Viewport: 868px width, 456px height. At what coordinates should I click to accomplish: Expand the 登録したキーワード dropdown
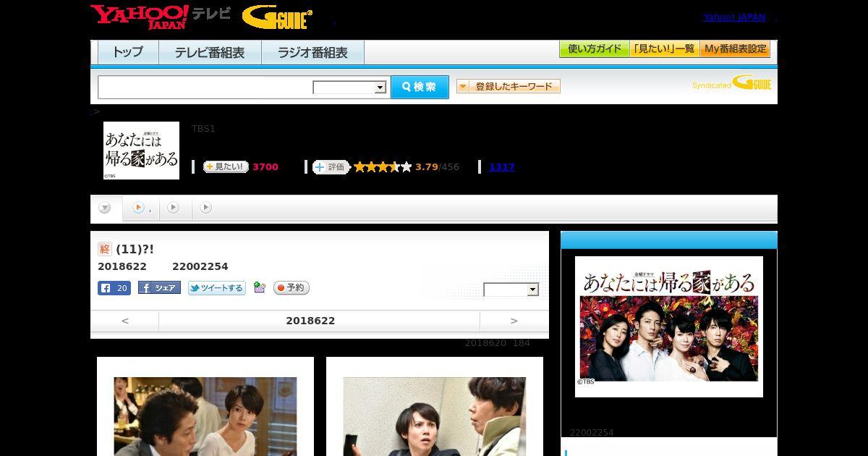(x=509, y=86)
